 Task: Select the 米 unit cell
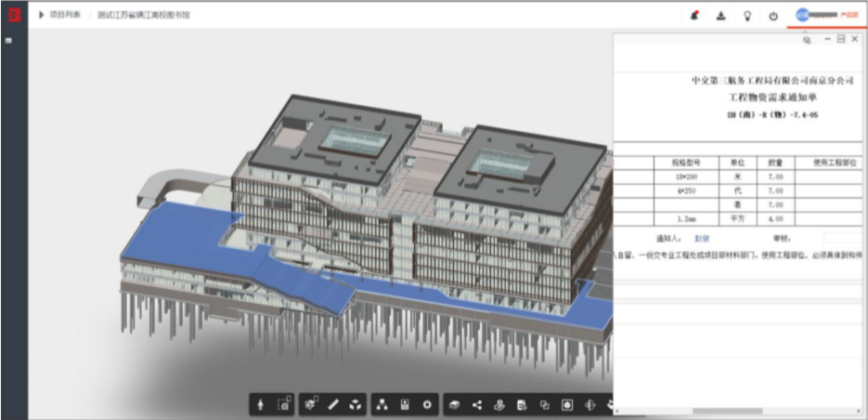(x=738, y=177)
